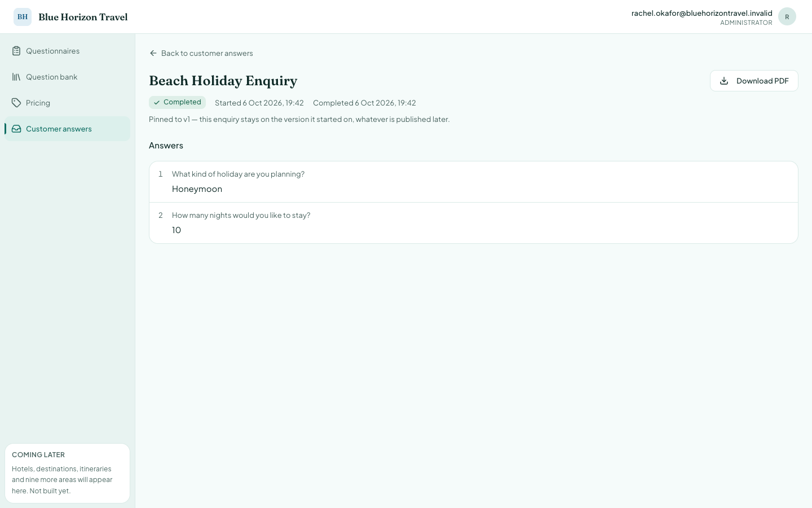Click the Completed status badge
The height and width of the screenshot is (508, 812).
[x=177, y=102]
